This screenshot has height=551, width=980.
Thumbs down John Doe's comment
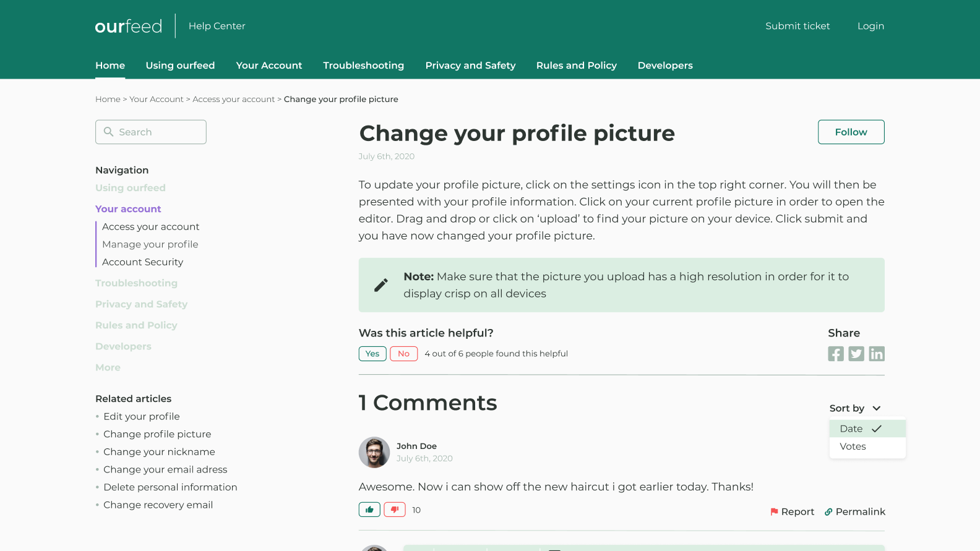click(x=395, y=510)
